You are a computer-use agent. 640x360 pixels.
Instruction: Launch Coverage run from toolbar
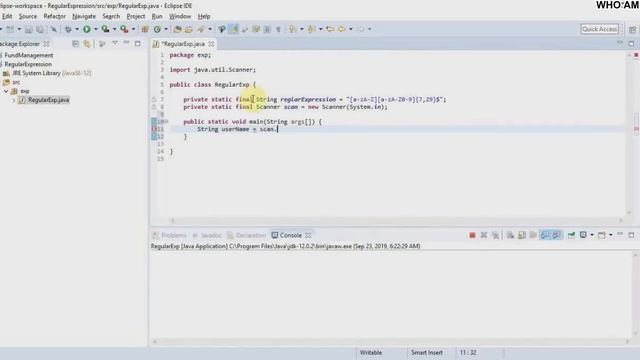(105, 29)
